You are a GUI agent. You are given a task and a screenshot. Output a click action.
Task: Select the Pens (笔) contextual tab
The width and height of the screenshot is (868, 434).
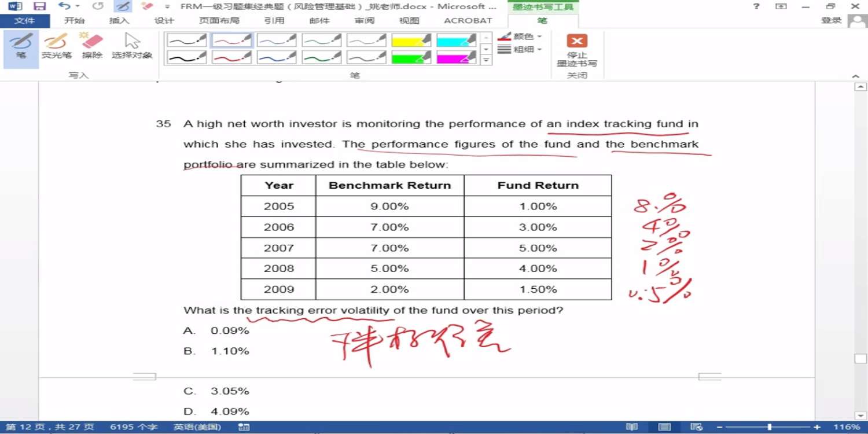coord(542,21)
